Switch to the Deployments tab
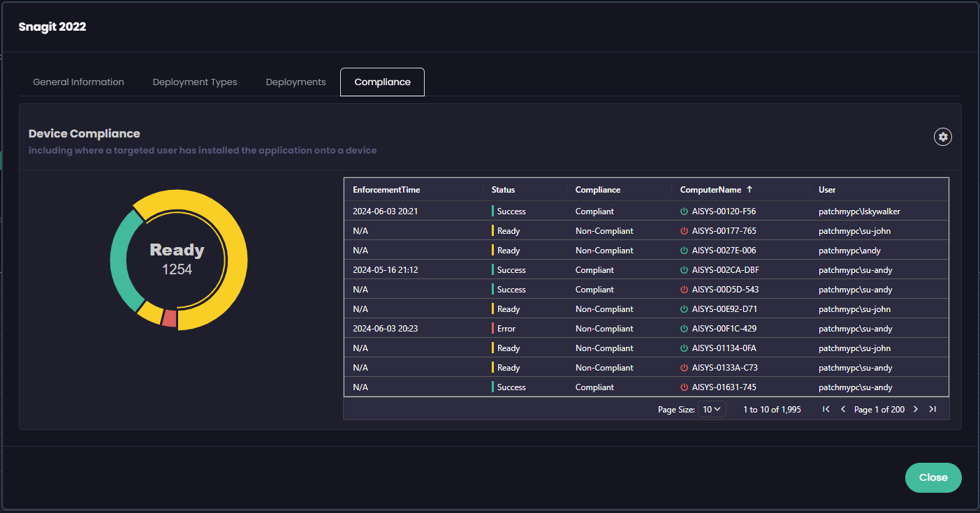The width and height of the screenshot is (980, 513). click(x=295, y=82)
